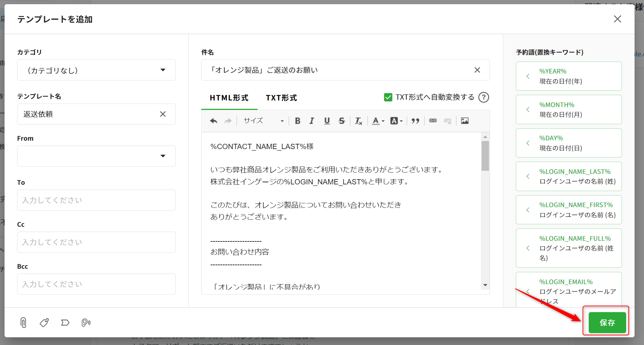Click the To recipient input field
The height and width of the screenshot is (345, 644).
coord(96,200)
